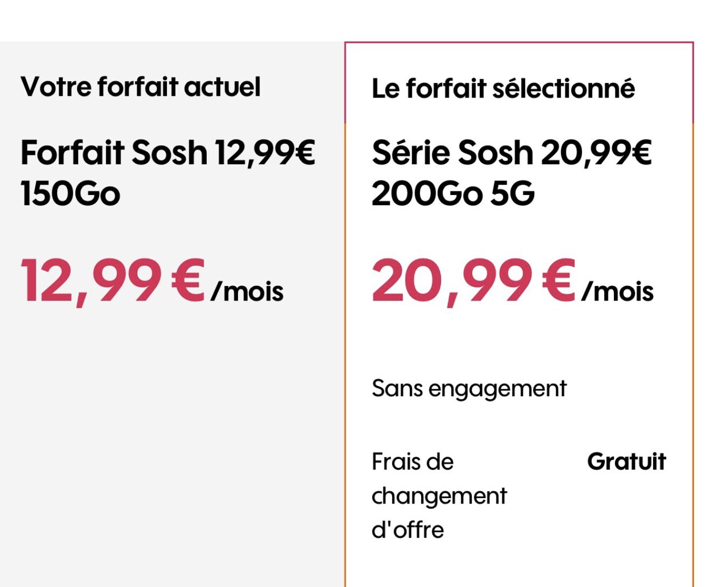Click "/mois" next to the 12,99 € price
This screenshot has width=728, height=587.
(x=247, y=291)
